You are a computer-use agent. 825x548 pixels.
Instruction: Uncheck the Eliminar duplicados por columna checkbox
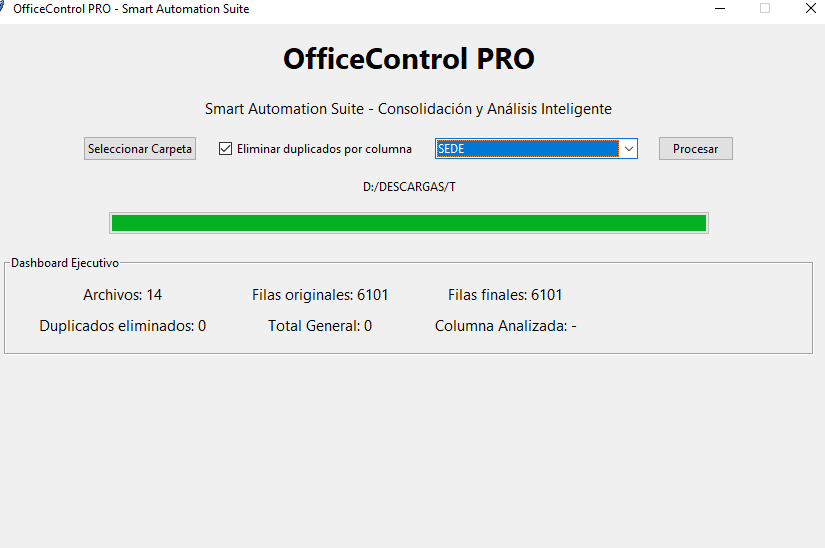226,149
